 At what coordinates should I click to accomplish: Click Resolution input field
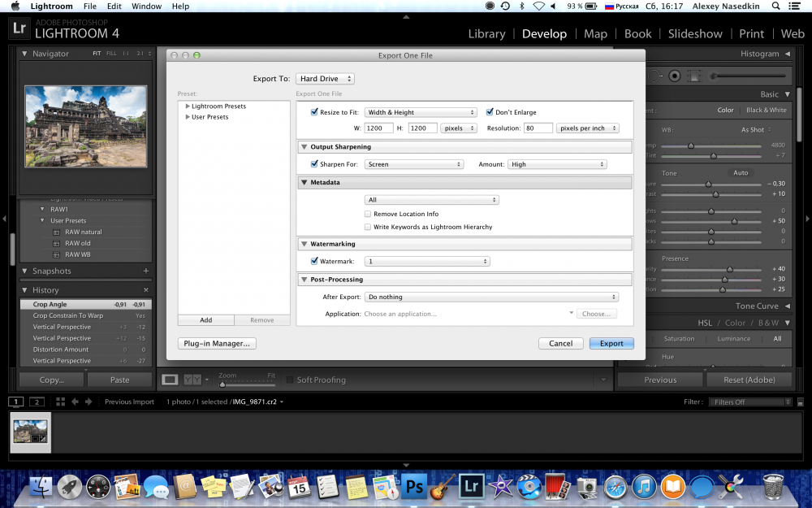[x=538, y=128]
